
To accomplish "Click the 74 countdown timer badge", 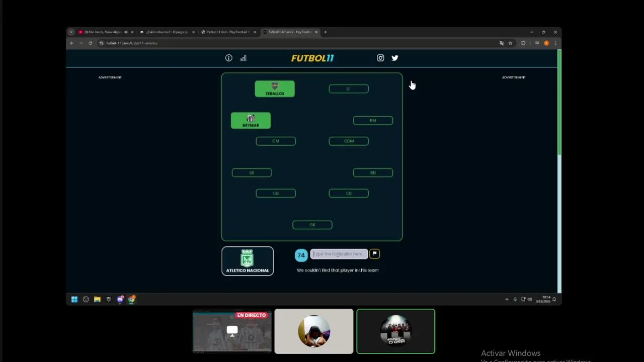I will click(x=301, y=255).
